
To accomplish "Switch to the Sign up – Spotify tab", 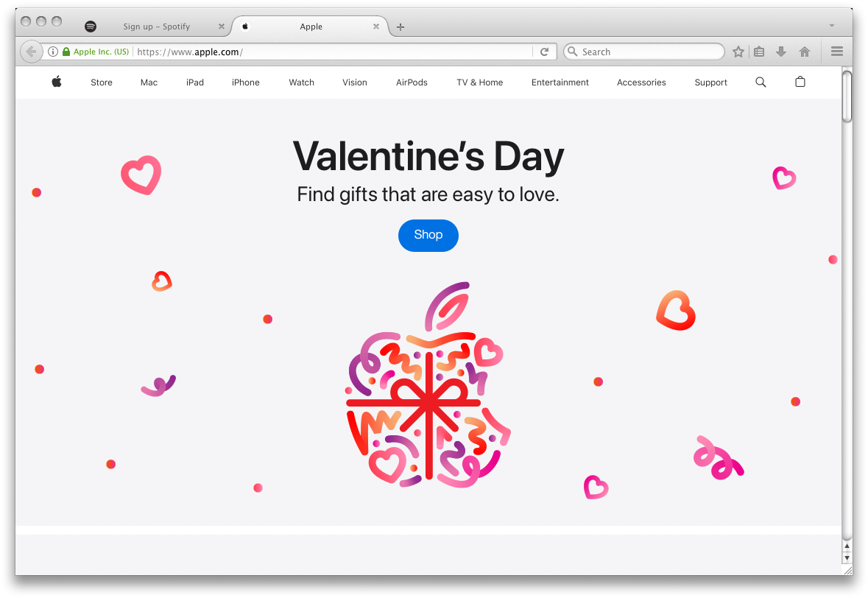I will click(x=156, y=26).
